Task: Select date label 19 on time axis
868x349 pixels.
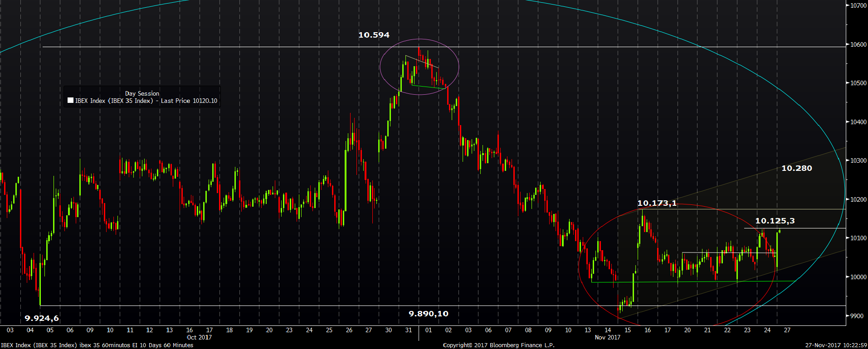Action: coord(249,330)
